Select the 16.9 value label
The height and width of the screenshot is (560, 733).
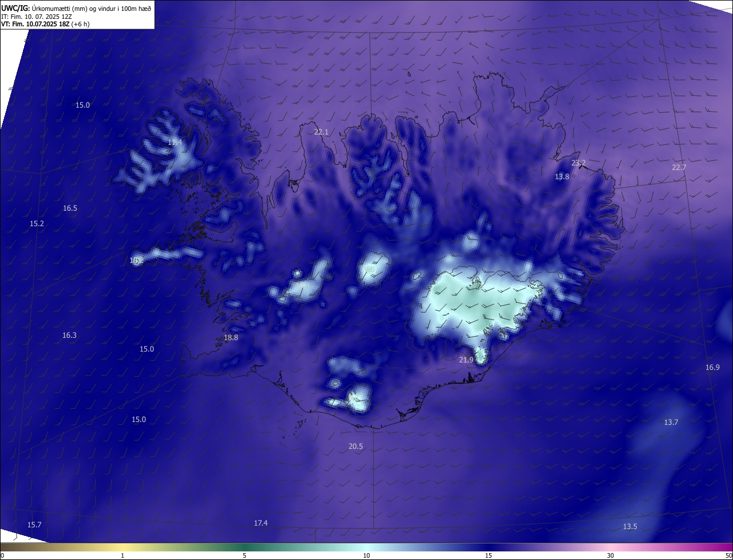712,367
